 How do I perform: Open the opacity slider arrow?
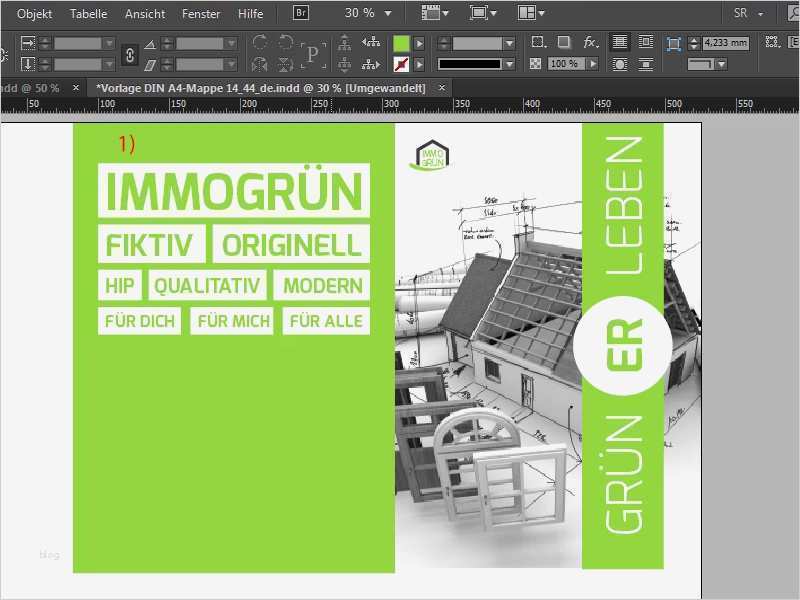coord(592,64)
